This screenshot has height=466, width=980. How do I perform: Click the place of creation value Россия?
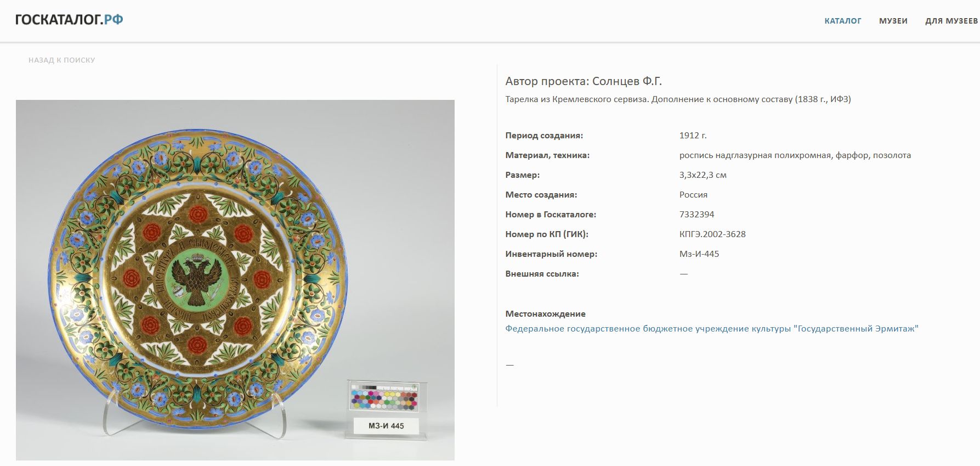click(x=693, y=195)
